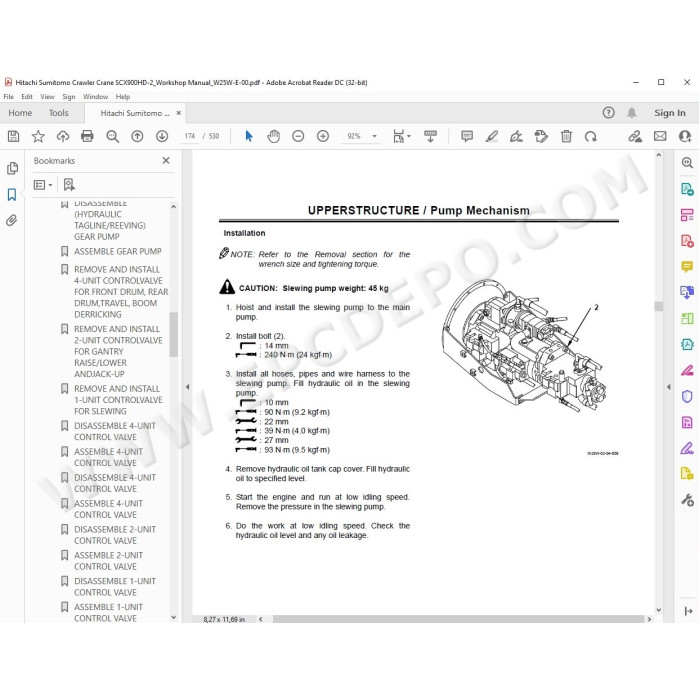700x700 pixels.
Task: Click the document vertical scrollbar thumb
Action: 658,306
